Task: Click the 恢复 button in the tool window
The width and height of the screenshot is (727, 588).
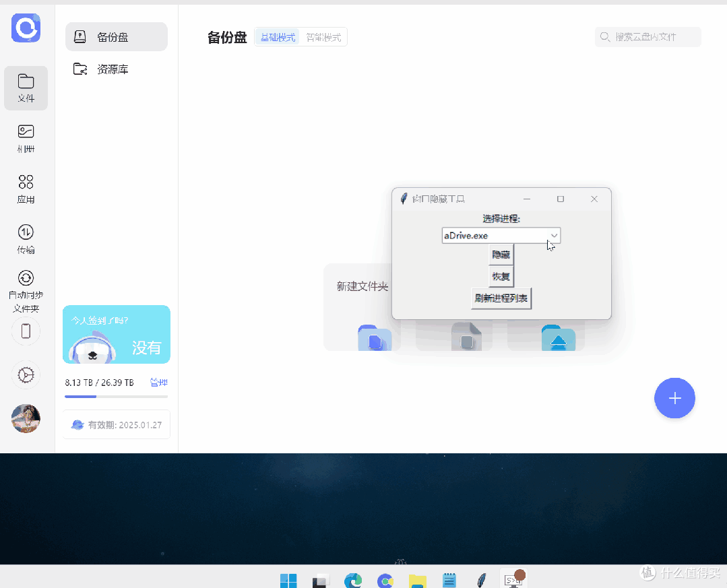Action: tap(501, 277)
